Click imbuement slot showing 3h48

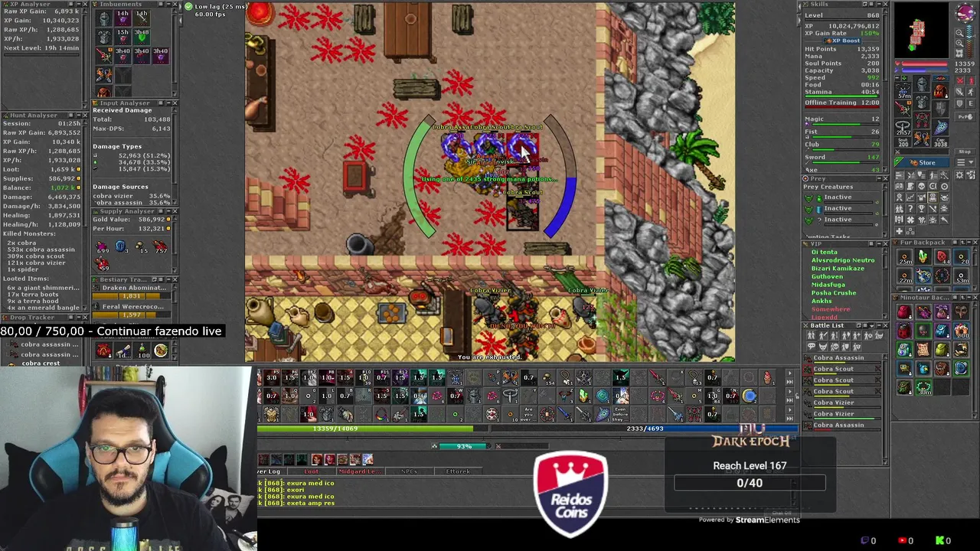(x=142, y=37)
